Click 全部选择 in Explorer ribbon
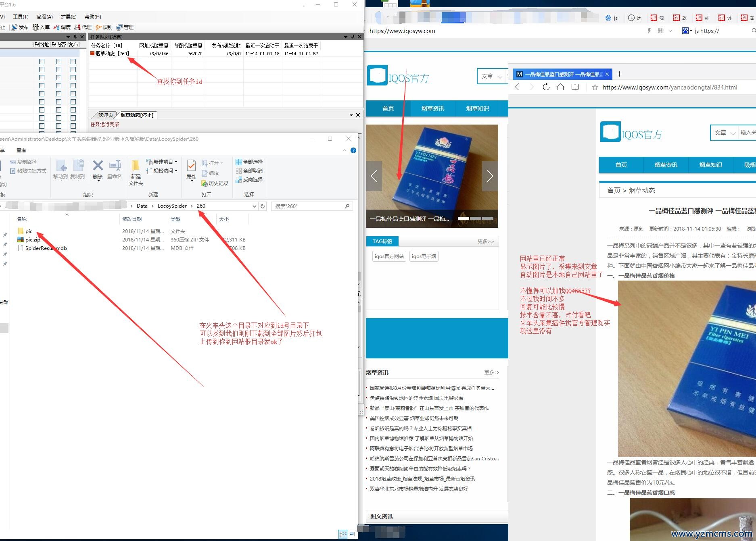The image size is (756, 541). [x=249, y=162]
